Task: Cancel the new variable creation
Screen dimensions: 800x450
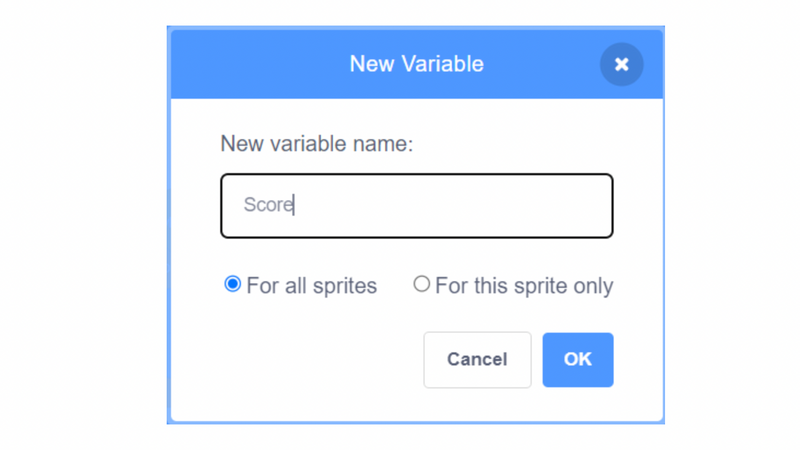Action: [x=477, y=360]
